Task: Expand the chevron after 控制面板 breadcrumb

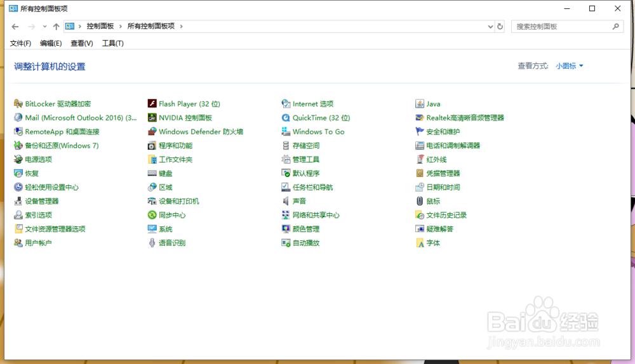Action: point(121,26)
